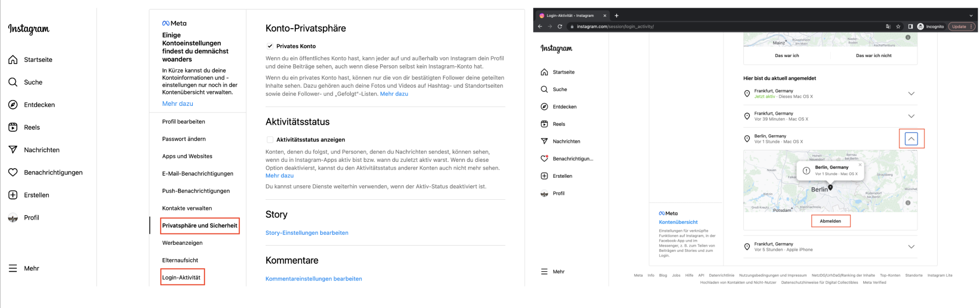This screenshot has height=308, width=980.
Task: Open Privatsphäre und Sicherheit settings
Action: 200,225
